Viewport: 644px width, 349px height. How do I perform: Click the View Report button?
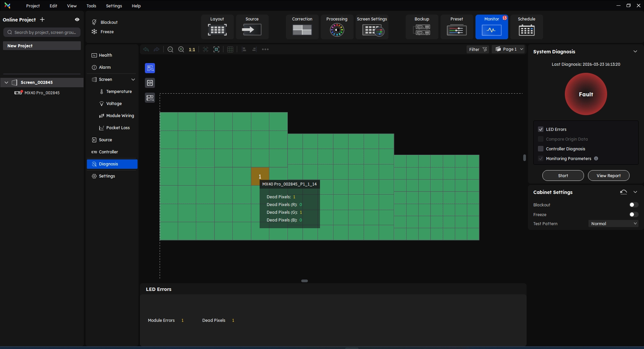608,176
